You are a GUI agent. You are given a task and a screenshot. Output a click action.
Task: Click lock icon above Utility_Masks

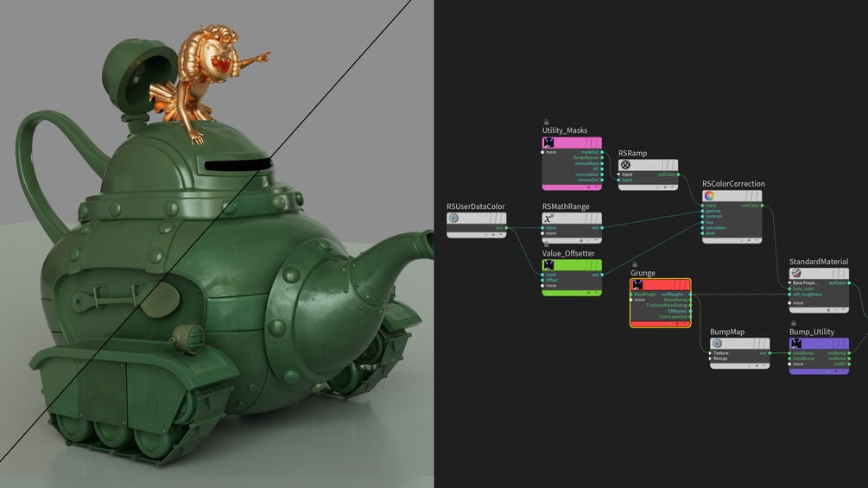pos(546,123)
